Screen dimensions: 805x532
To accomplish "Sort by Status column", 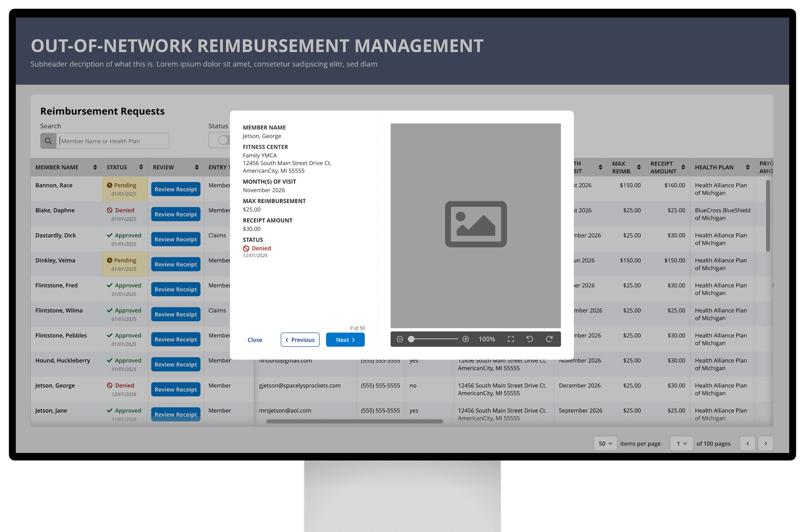I will pyautogui.click(x=141, y=167).
